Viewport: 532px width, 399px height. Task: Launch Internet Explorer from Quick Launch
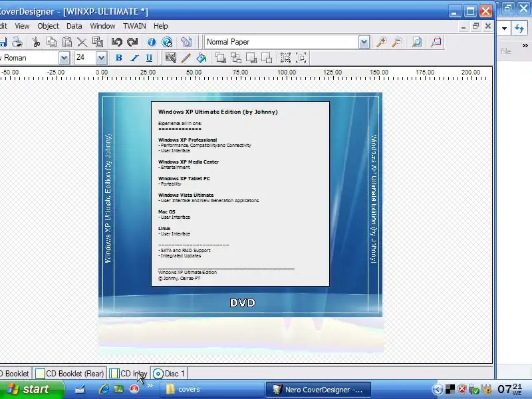tap(104, 389)
